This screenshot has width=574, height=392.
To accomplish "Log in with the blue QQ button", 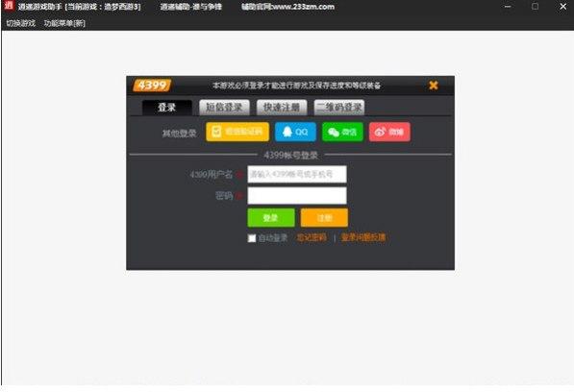I will click(295, 132).
